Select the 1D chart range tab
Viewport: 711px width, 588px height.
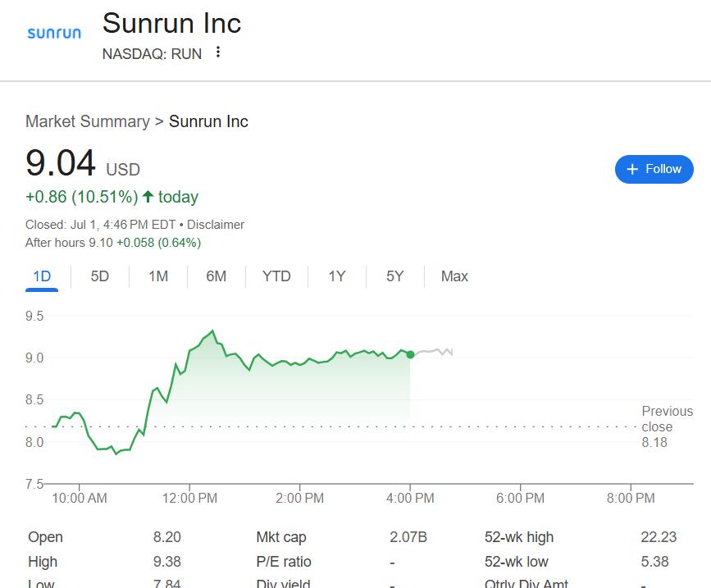[x=42, y=276]
